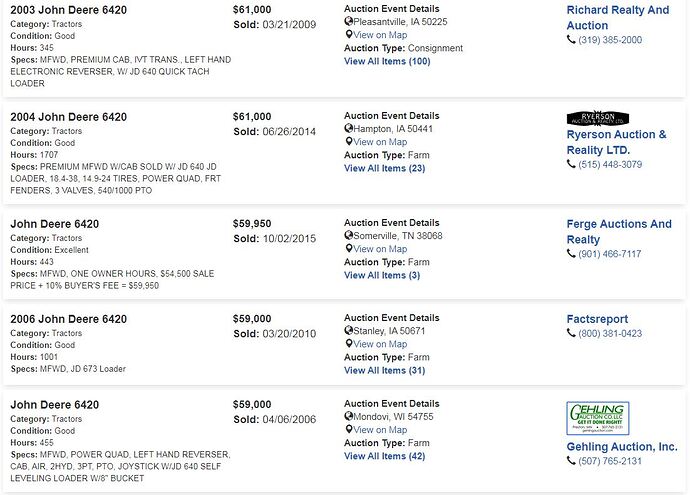Open View All Items (31) link
Image resolution: width=690 pixels, height=495 pixels.
pyautogui.click(x=385, y=370)
